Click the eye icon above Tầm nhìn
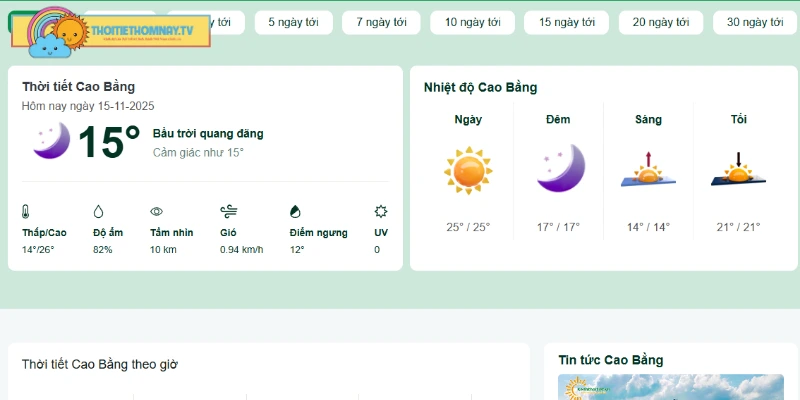800x400 pixels. [156, 211]
